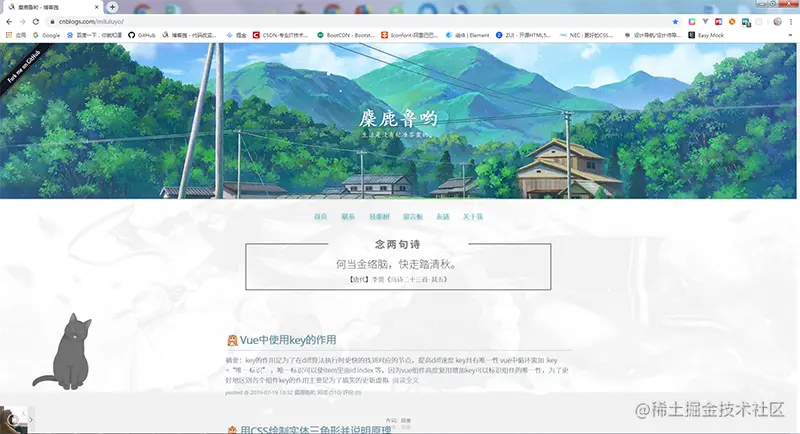The width and height of the screenshot is (800, 434).
Task: Reload the page with the refresh icon
Action: pyautogui.click(x=35, y=21)
